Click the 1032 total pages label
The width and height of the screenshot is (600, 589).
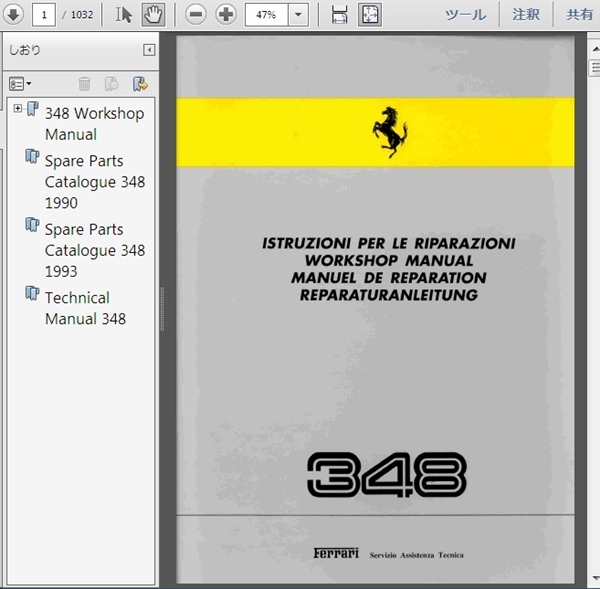coord(82,15)
